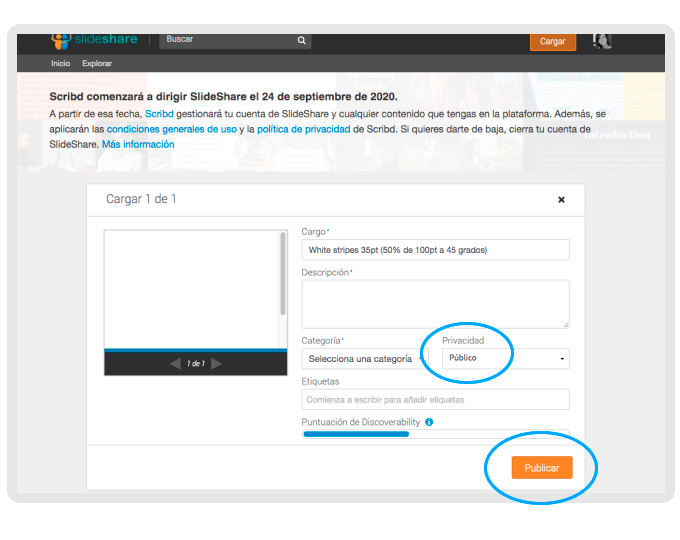Click the slide preview scrollbar
The height and width of the screenshot is (540, 680).
283,273
